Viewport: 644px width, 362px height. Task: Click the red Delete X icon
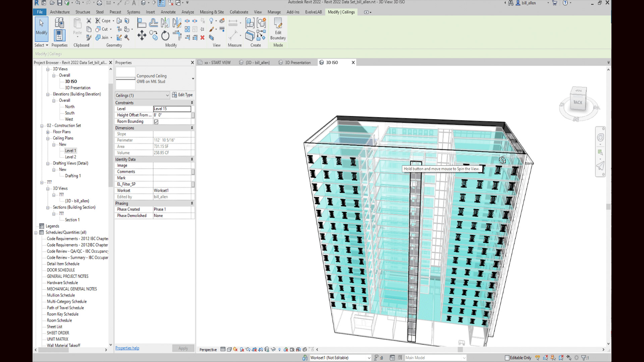(x=202, y=38)
